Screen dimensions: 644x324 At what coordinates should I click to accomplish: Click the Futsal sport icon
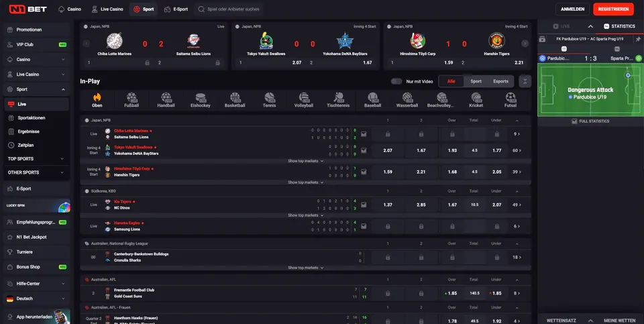point(511,101)
